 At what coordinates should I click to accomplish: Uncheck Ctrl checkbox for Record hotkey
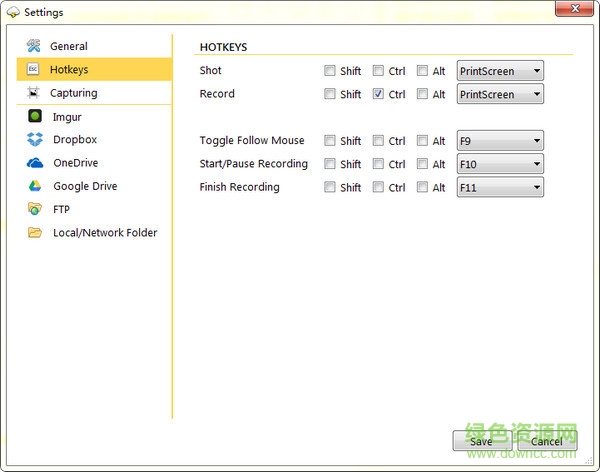(378, 94)
